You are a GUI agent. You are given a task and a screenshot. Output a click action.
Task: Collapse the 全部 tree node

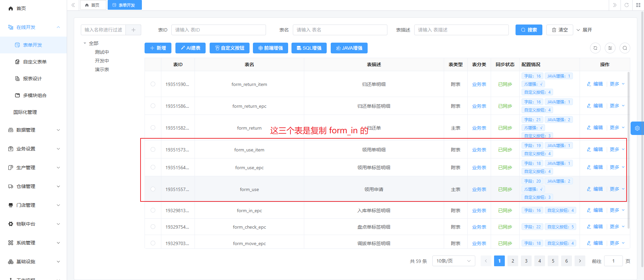coord(85,43)
